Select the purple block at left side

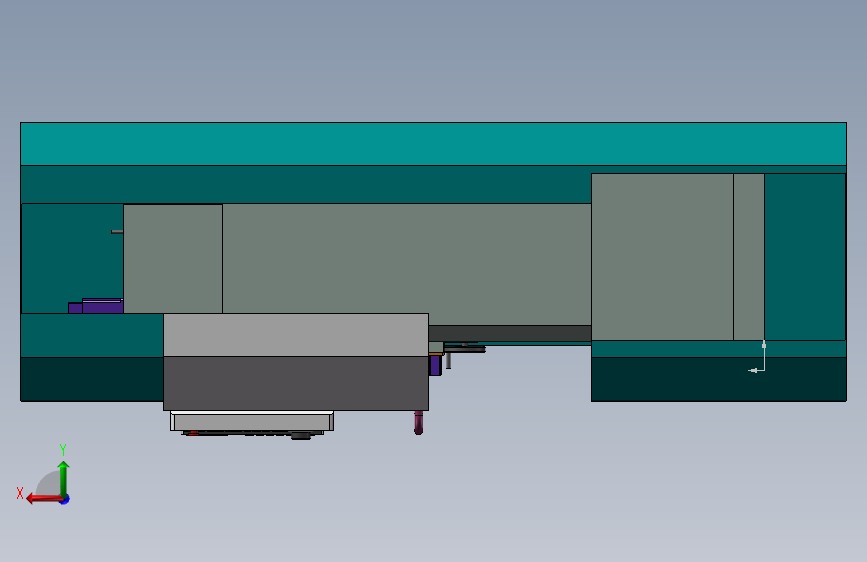(96, 306)
